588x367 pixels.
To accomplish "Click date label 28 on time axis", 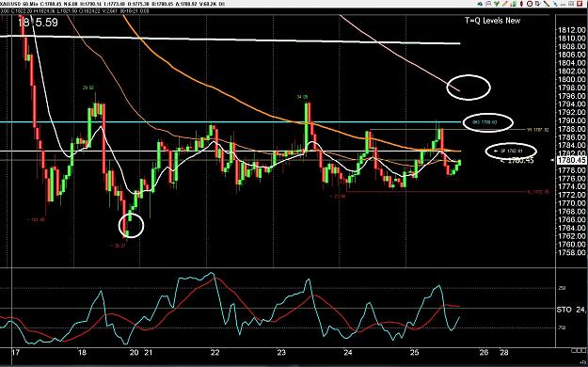I will (x=504, y=352).
